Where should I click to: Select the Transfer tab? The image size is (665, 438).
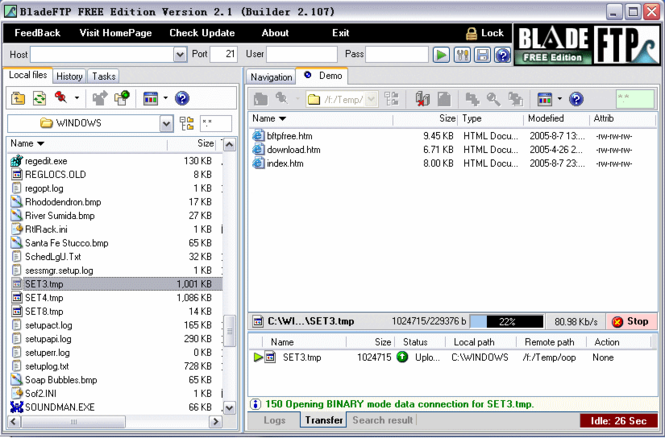(324, 420)
